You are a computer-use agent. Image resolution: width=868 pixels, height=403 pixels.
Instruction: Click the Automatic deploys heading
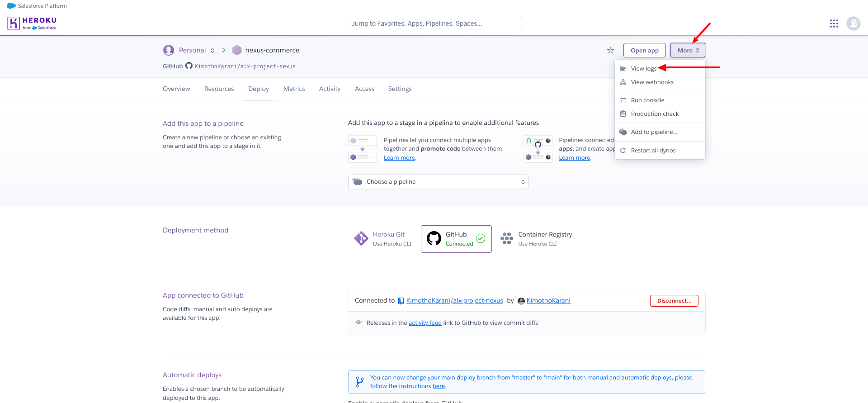tap(192, 375)
